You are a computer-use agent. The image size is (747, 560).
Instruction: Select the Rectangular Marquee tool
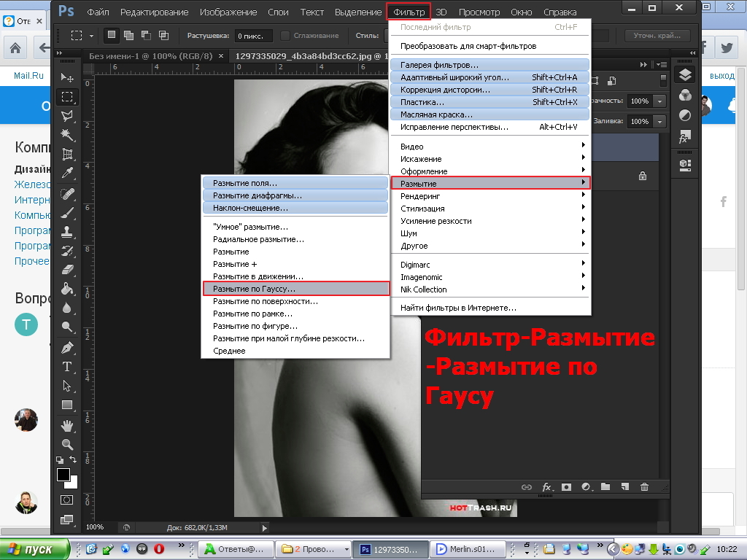(67, 97)
